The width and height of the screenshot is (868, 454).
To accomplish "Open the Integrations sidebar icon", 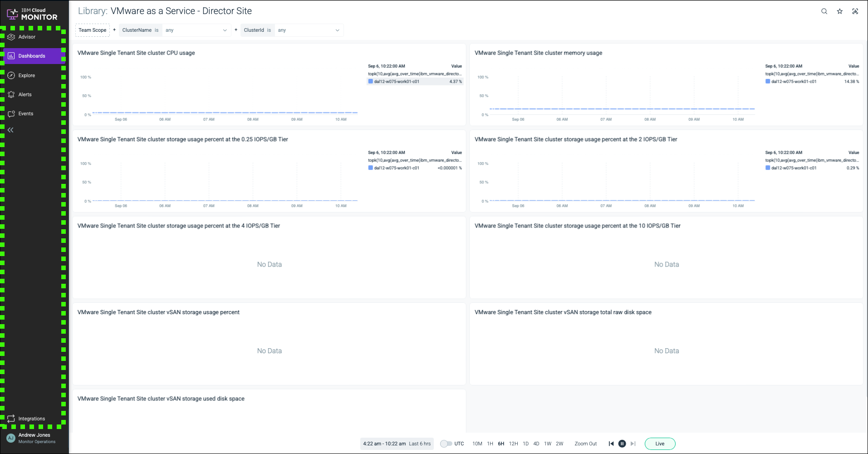I will point(11,419).
